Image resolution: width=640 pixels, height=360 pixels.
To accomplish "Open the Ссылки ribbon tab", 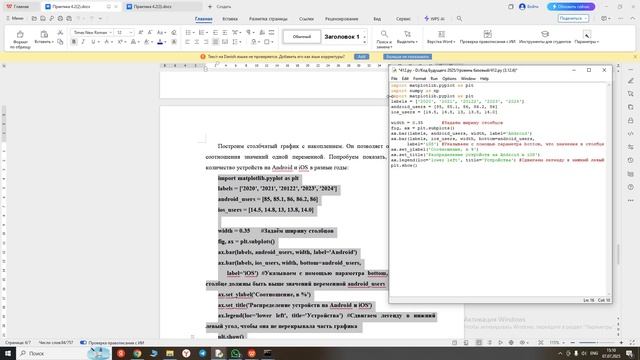I will [306, 19].
